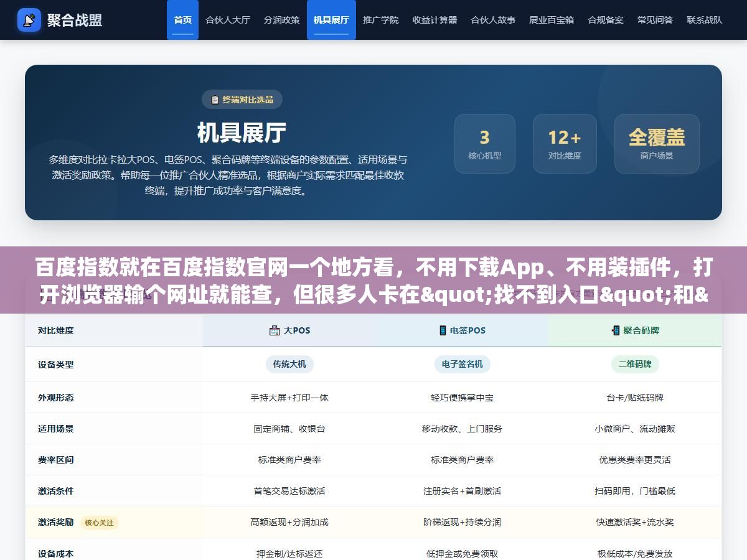Image resolution: width=747 pixels, height=560 pixels.
Task: Click the 聚合码牌 column header
Action: coord(635,330)
